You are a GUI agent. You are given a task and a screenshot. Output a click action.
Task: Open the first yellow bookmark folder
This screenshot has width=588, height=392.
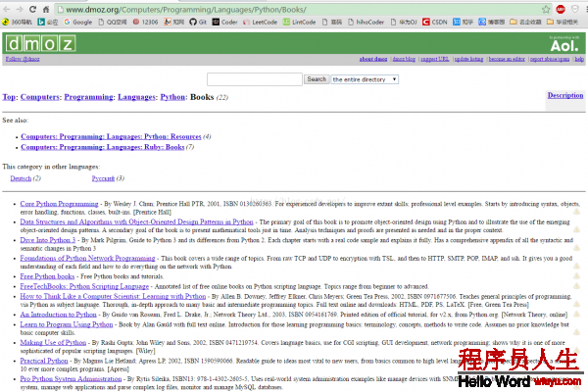525,23
